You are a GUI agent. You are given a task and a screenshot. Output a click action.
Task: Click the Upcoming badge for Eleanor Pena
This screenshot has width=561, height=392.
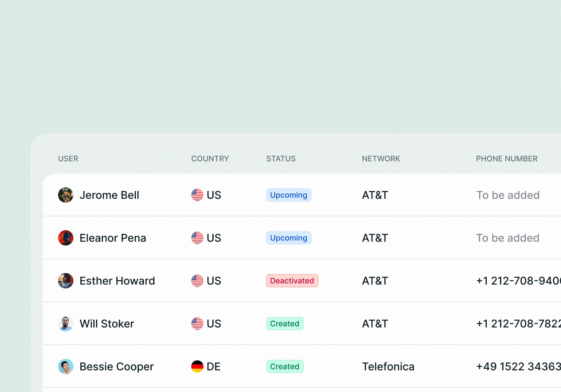click(289, 238)
